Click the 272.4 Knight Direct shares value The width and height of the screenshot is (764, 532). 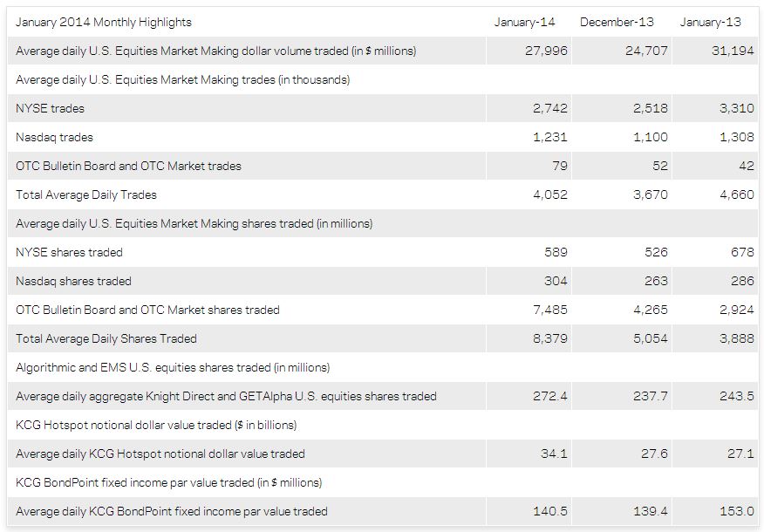550,396
